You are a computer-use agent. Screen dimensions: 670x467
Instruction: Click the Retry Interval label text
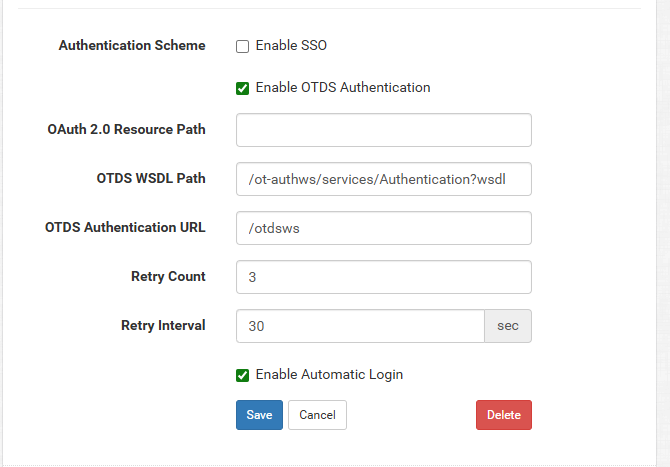pos(163,326)
